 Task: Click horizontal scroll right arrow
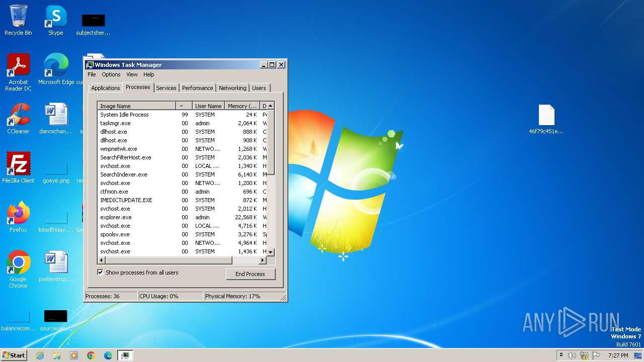[262, 260]
